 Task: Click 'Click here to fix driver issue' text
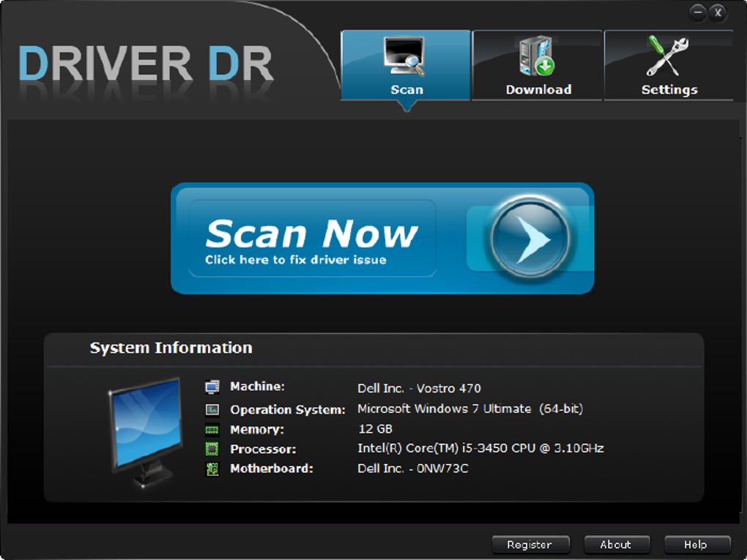[296, 260]
